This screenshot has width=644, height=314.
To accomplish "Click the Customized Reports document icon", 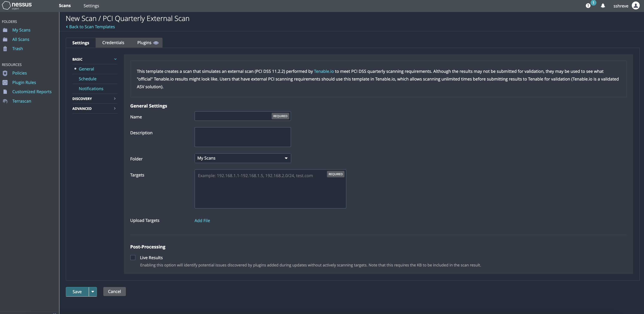I will click(5, 92).
